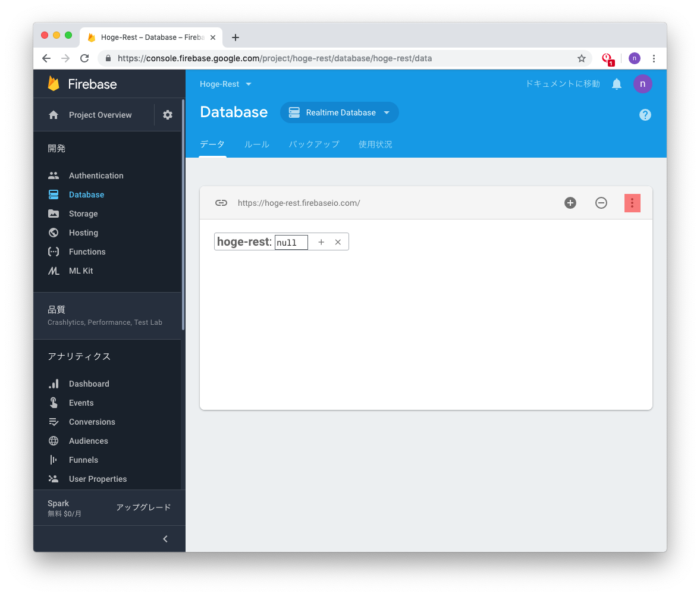700x596 pixels.
Task: Close the Hoge-Rest browser tab
Action: coord(213,37)
